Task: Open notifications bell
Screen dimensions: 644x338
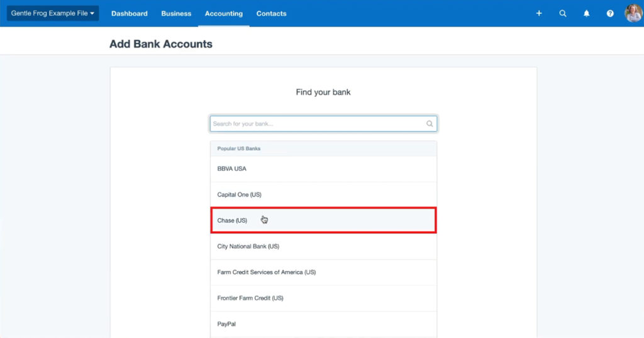Action: 587,14
